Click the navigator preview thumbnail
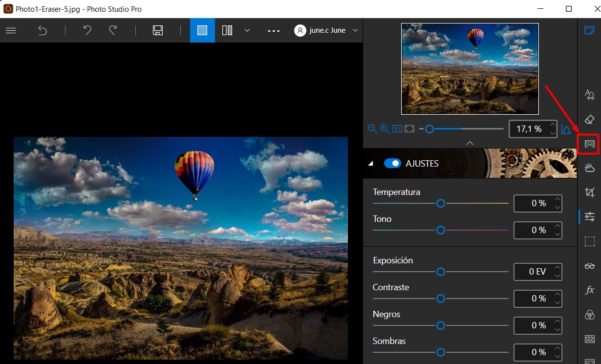601x364 pixels. (470, 69)
